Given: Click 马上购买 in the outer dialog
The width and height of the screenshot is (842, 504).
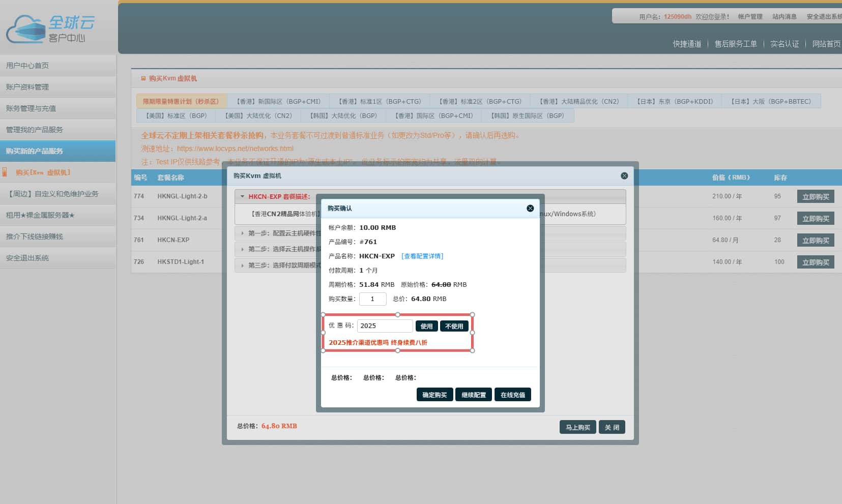Looking at the screenshot, I should click(577, 428).
